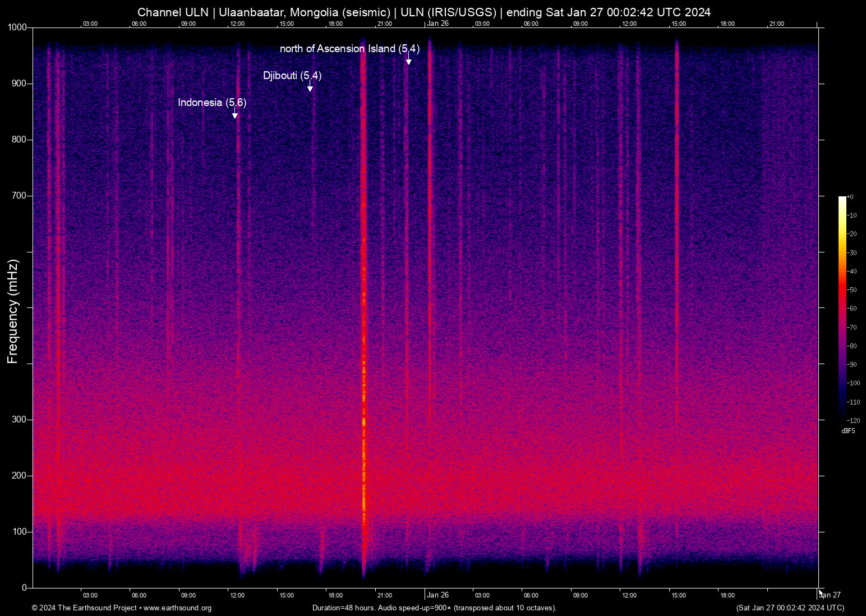Click the dBFS unit label under the color scale

click(848, 431)
